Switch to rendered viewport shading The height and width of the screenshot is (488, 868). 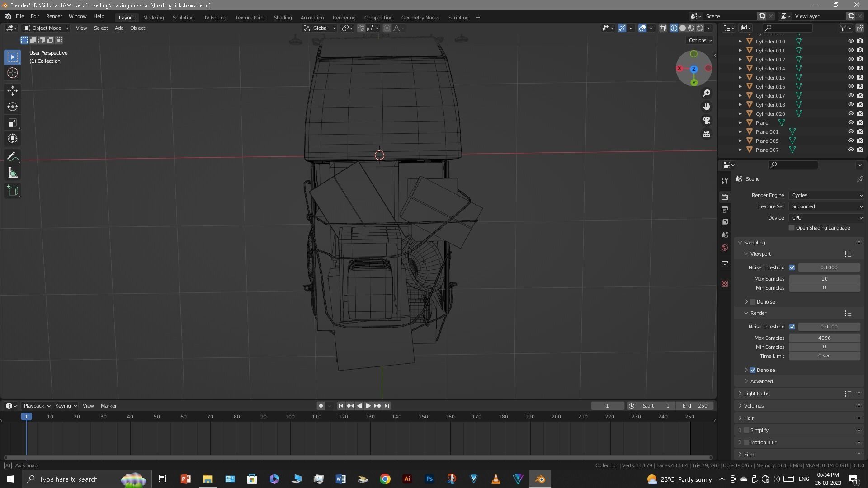coord(700,28)
